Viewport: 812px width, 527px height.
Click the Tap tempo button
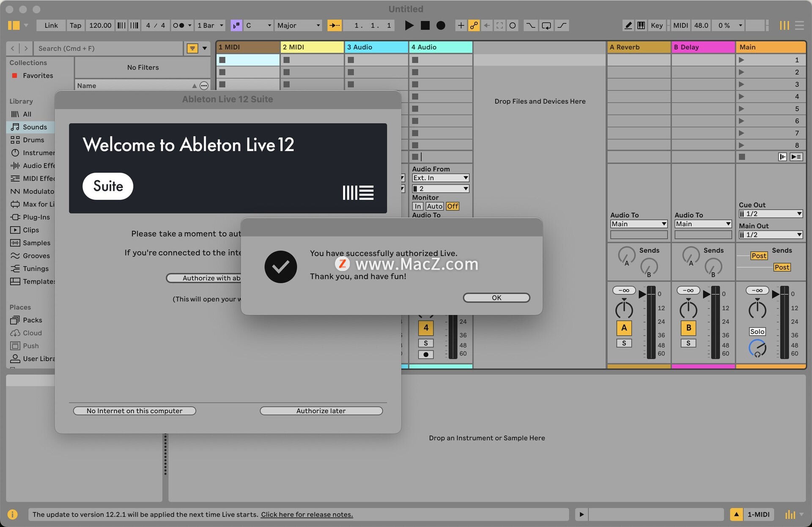75,25
